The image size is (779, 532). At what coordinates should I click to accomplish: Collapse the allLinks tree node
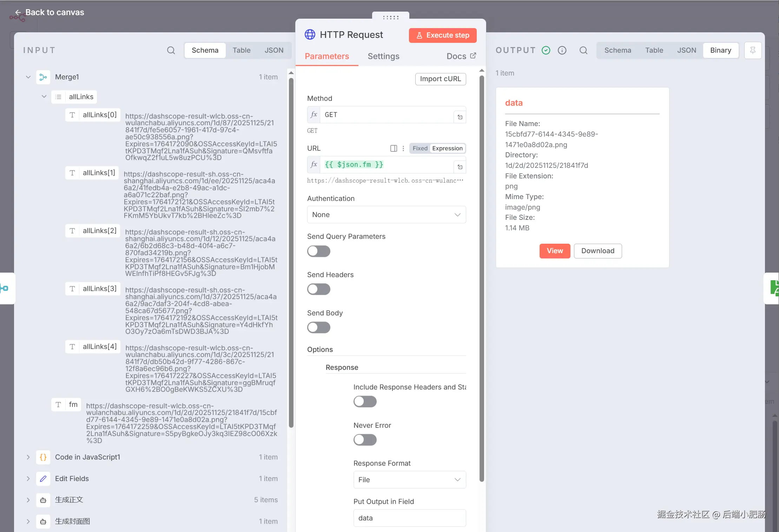(x=44, y=97)
